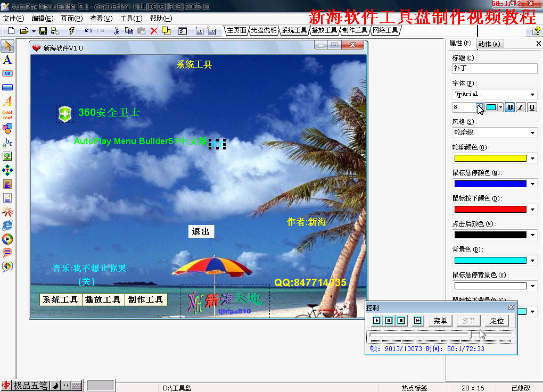Copy the selected object

129,31
